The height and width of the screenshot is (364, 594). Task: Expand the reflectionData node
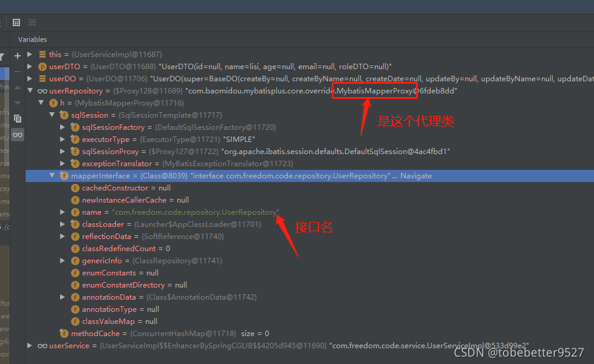(63, 237)
